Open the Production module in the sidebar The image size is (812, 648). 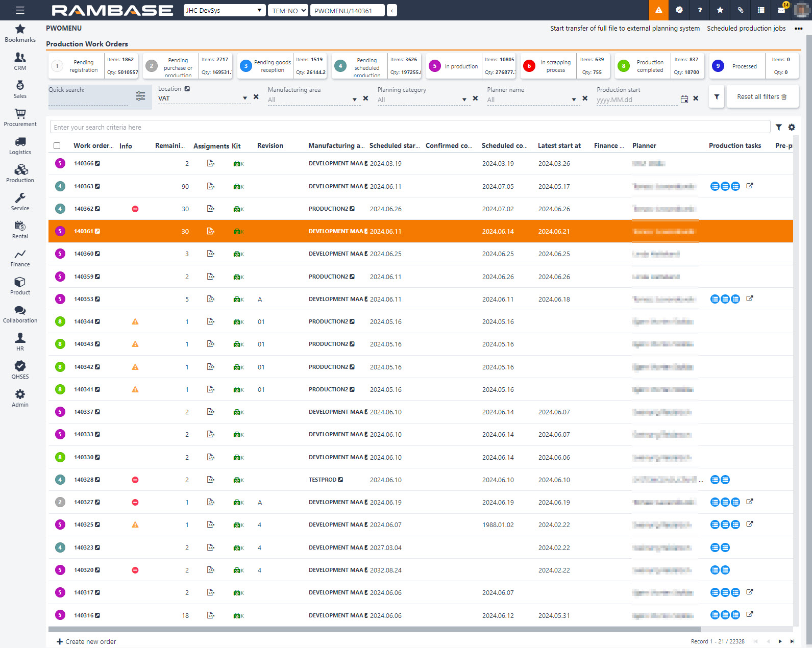[x=20, y=173]
